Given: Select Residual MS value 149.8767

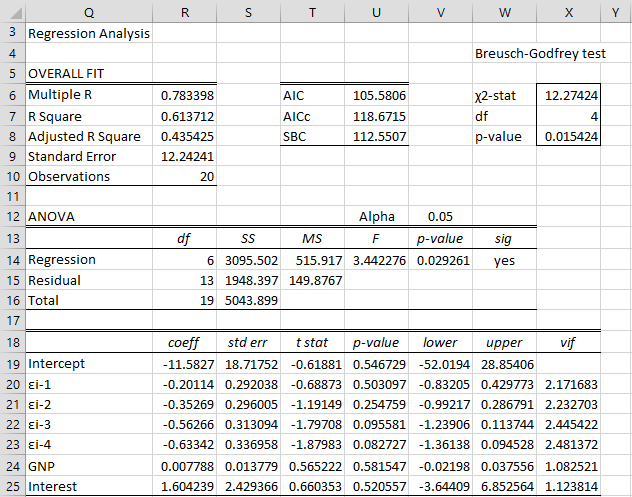Looking at the screenshot, I should tap(312, 280).
